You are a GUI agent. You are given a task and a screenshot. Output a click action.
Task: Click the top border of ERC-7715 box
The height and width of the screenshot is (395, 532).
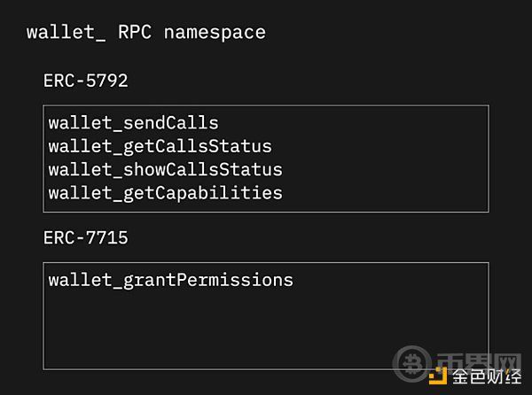[266, 263]
